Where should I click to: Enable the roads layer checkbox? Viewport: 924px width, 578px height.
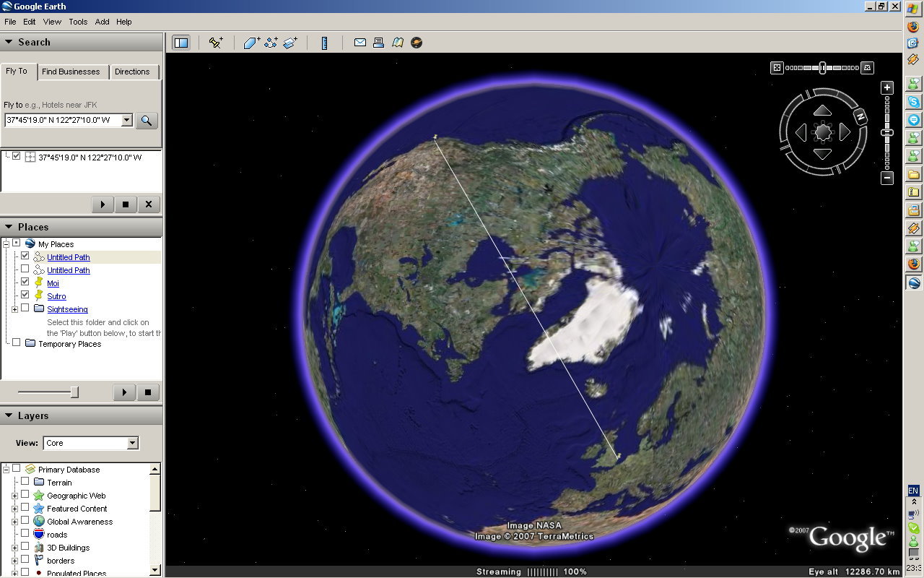pyautogui.click(x=25, y=534)
